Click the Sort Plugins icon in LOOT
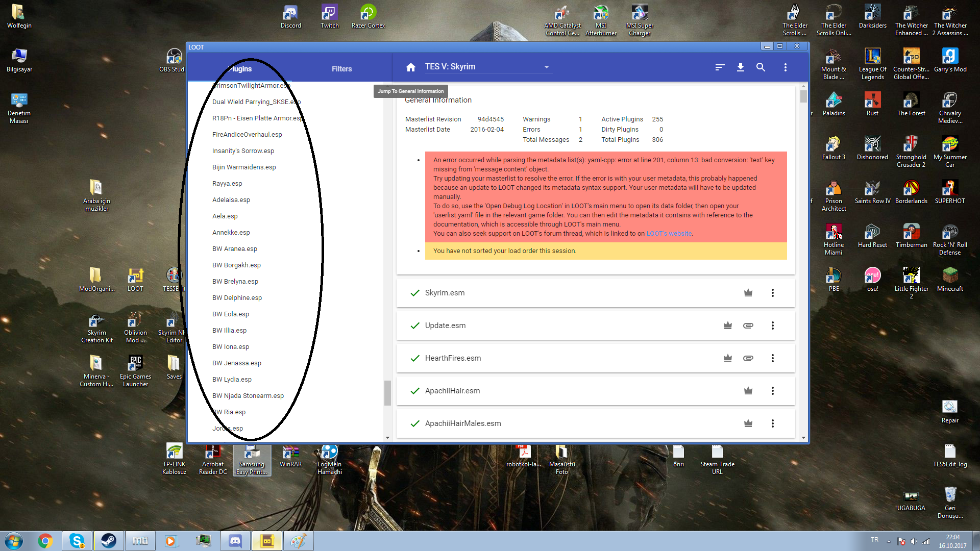The image size is (980, 551). (720, 67)
